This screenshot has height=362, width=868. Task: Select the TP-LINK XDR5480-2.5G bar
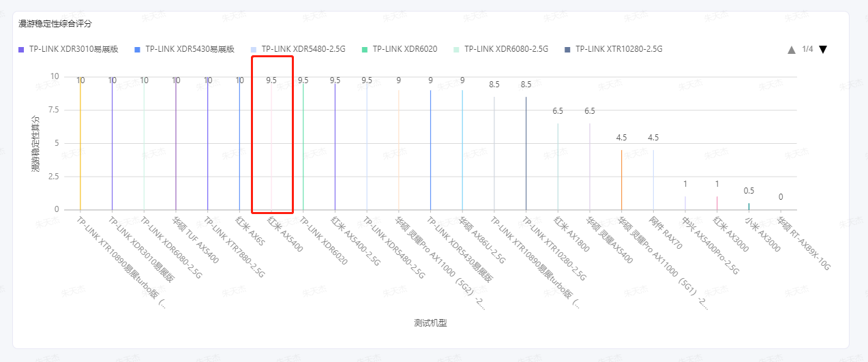tap(367, 147)
